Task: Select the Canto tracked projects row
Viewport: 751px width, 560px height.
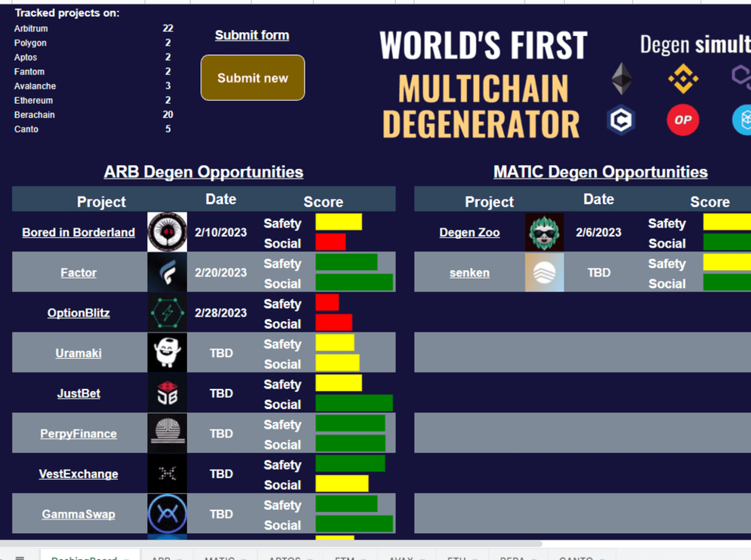Action: tap(94, 129)
